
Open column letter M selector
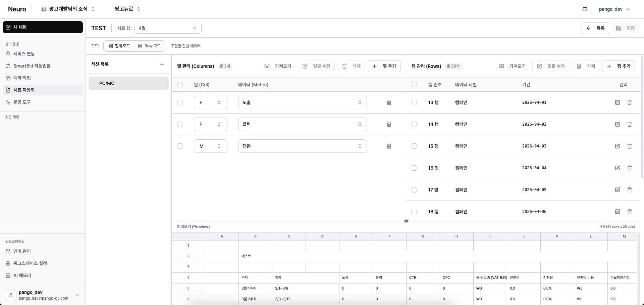coord(211,146)
